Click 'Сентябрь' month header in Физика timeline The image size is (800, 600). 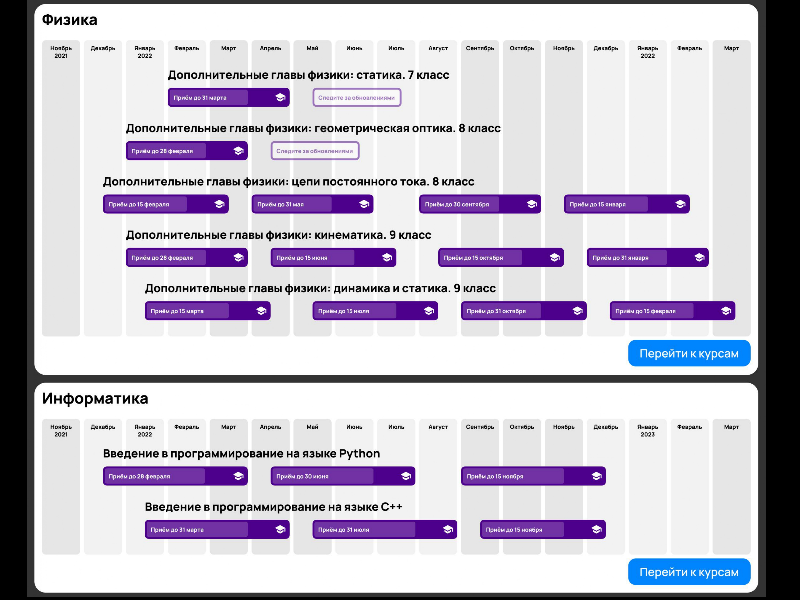tap(480, 48)
